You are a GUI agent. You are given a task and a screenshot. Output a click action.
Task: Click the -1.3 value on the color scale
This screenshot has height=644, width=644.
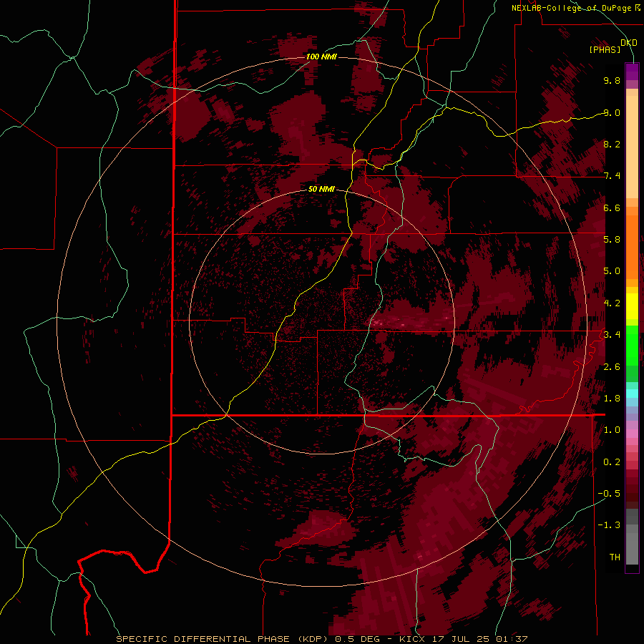pyautogui.click(x=609, y=525)
